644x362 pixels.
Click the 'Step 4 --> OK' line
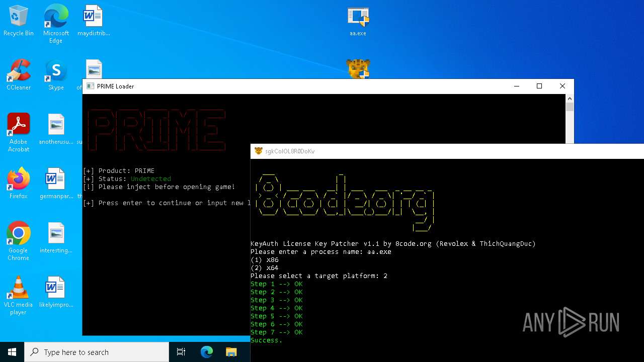tap(277, 308)
